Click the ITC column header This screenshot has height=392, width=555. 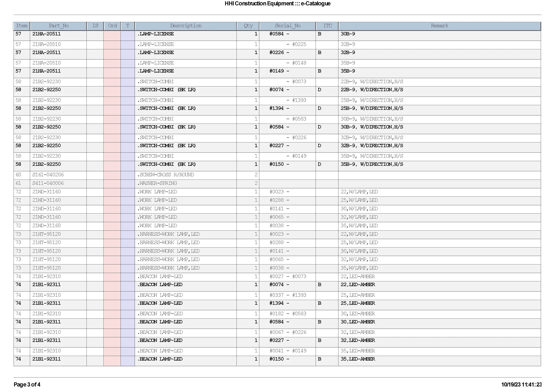tap(327, 26)
